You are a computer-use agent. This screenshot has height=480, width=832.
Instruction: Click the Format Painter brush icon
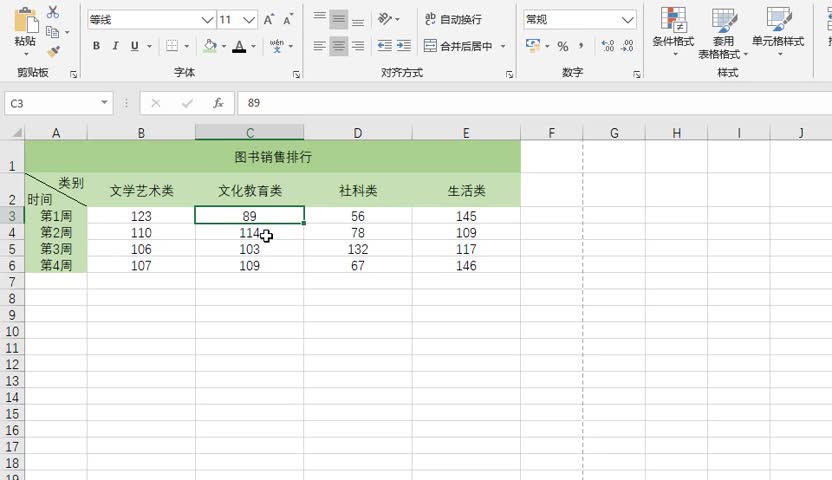click(53, 51)
